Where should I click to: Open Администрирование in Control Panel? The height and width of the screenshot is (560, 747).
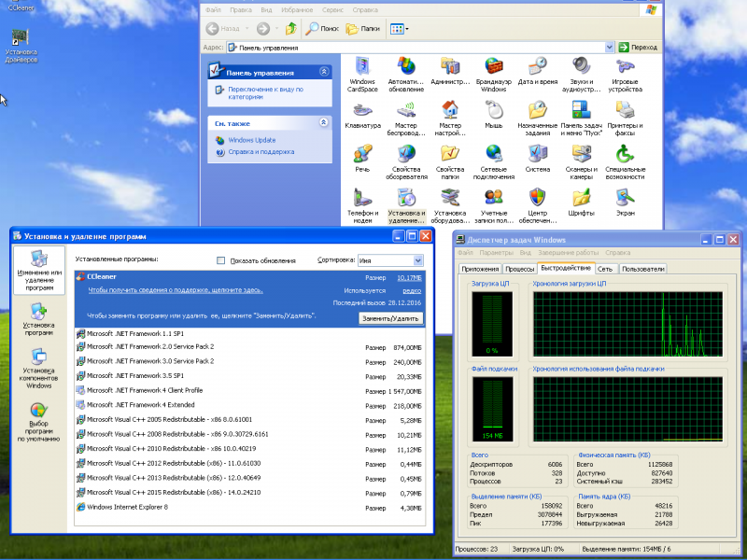point(450,72)
